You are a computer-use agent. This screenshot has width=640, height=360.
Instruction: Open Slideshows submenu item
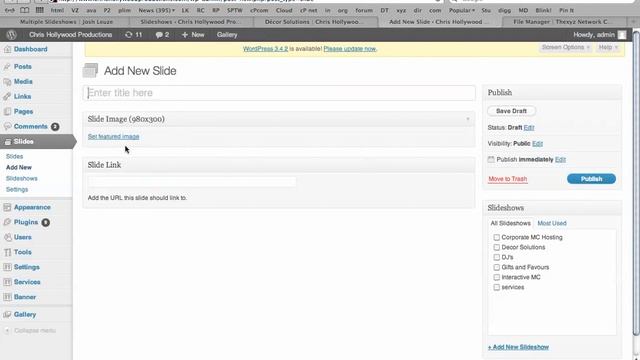(x=22, y=178)
